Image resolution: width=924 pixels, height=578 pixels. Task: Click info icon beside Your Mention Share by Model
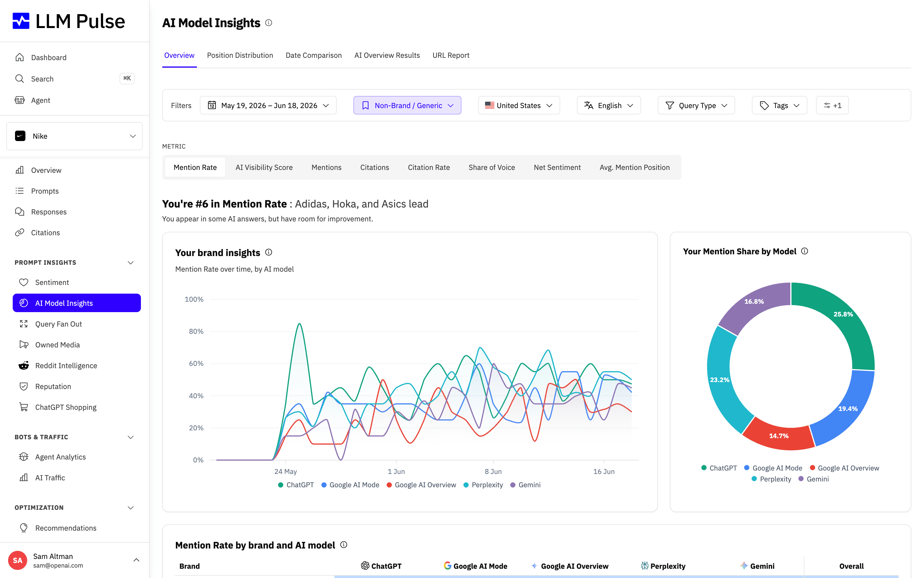[804, 251]
